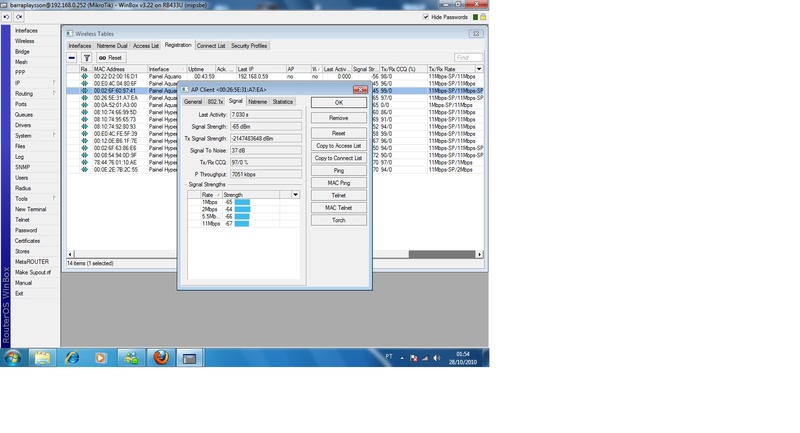Open the Signal Strengths table column dropdown
The width and height of the screenshot is (800, 433).
295,195
